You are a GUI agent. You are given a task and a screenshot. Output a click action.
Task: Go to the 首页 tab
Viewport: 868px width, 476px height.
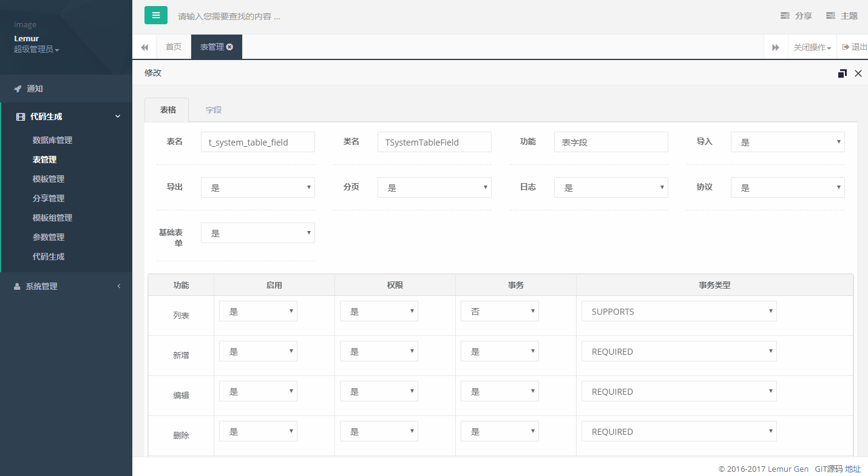click(x=174, y=47)
